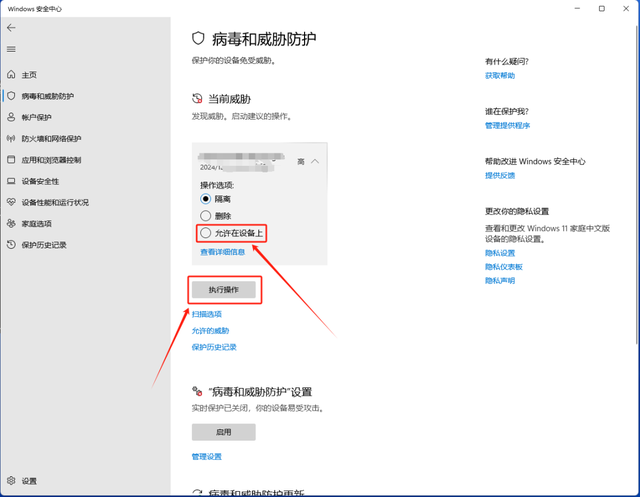The height and width of the screenshot is (497, 640).
Task: Click the laptop icon for 设备安全性
Action: [x=11, y=181]
